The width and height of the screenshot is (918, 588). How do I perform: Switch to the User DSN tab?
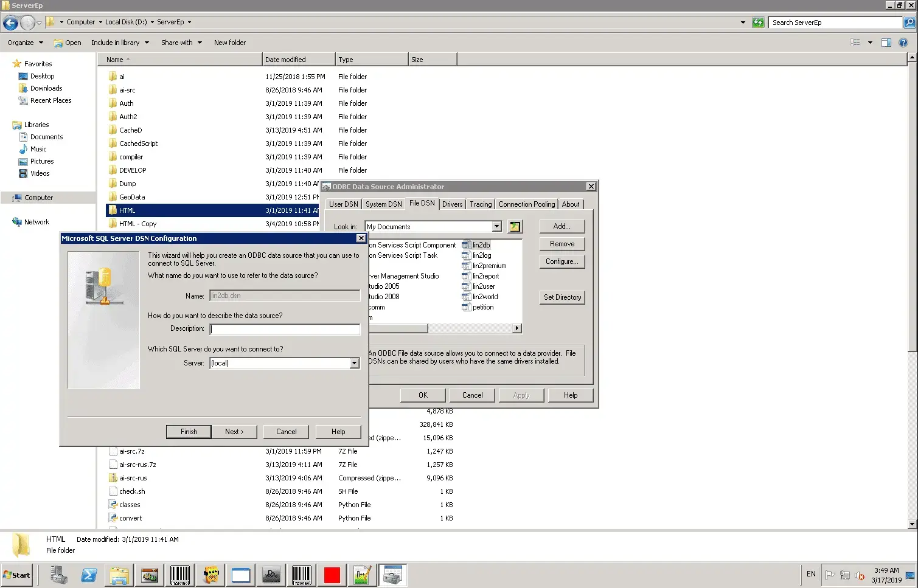(343, 204)
